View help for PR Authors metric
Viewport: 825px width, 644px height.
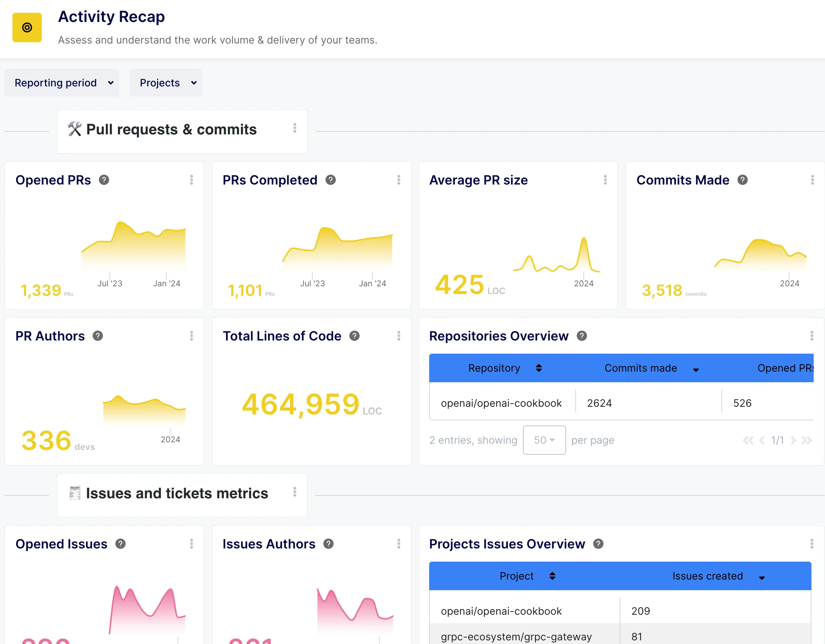point(99,336)
